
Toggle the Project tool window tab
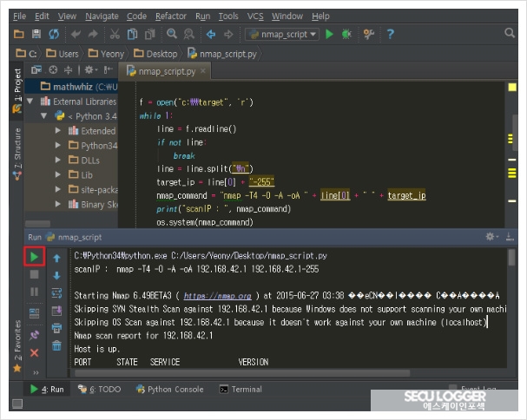pyautogui.click(x=17, y=91)
